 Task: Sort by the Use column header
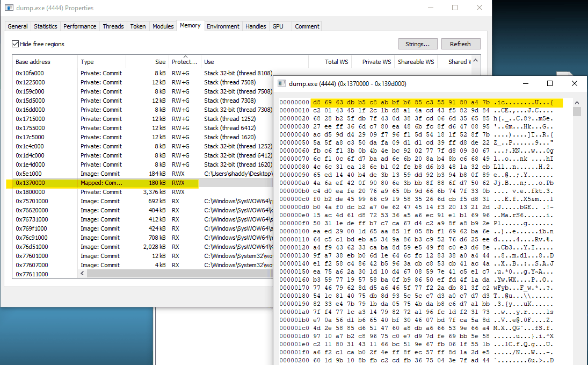click(x=254, y=62)
